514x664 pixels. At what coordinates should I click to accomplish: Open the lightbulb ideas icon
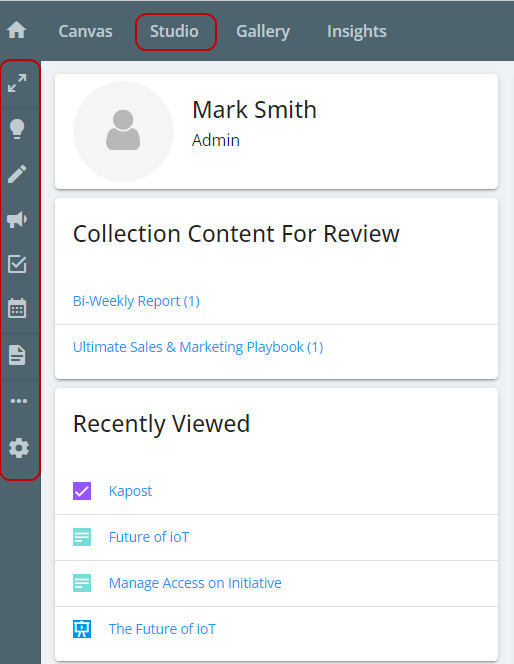[17, 129]
